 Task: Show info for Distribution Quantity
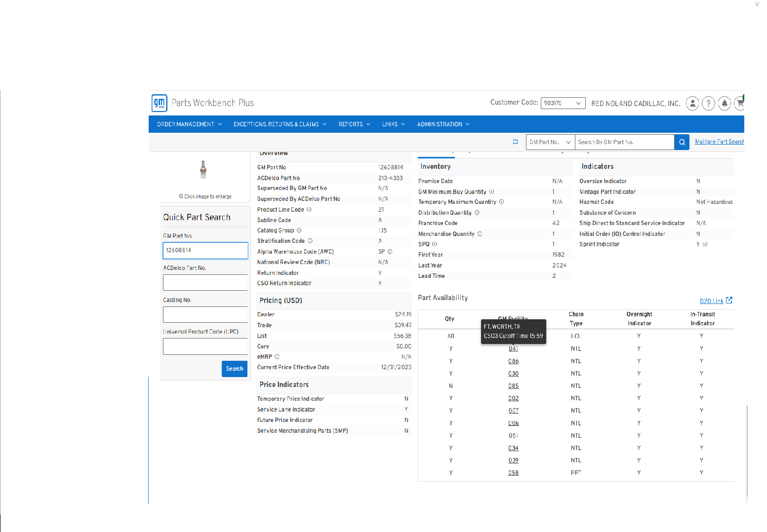pos(477,213)
